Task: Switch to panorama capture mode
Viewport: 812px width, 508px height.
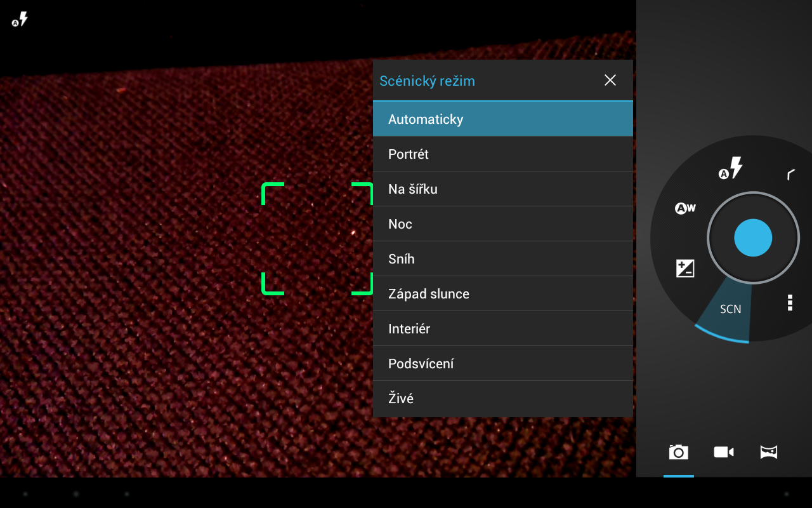Action: tap(768, 451)
